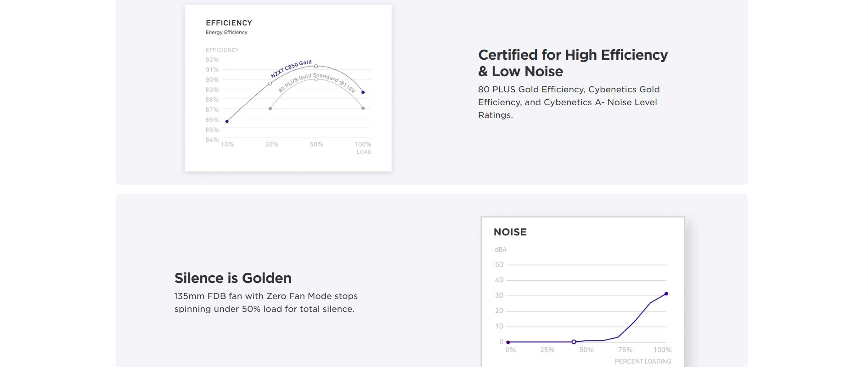Click the Noise chart image
868x367 pixels.
(x=582, y=291)
